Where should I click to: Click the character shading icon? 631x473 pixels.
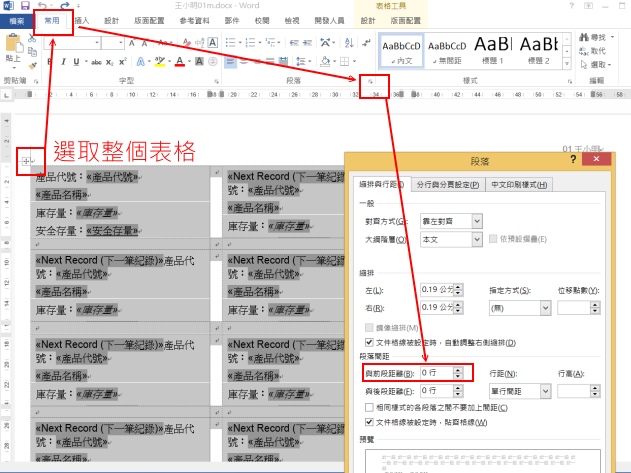coord(199,62)
